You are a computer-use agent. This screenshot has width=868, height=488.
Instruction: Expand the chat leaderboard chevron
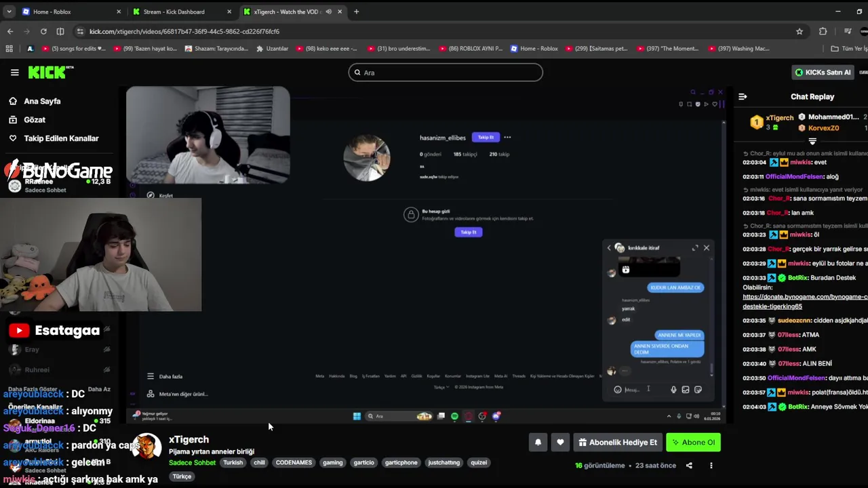tap(812, 141)
